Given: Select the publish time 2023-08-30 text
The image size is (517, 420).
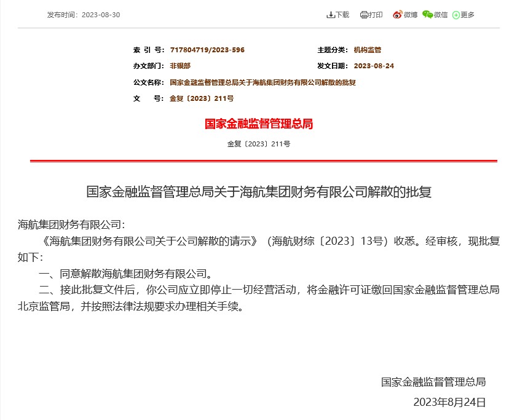Looking at the screenshot, I should [101, 15].
